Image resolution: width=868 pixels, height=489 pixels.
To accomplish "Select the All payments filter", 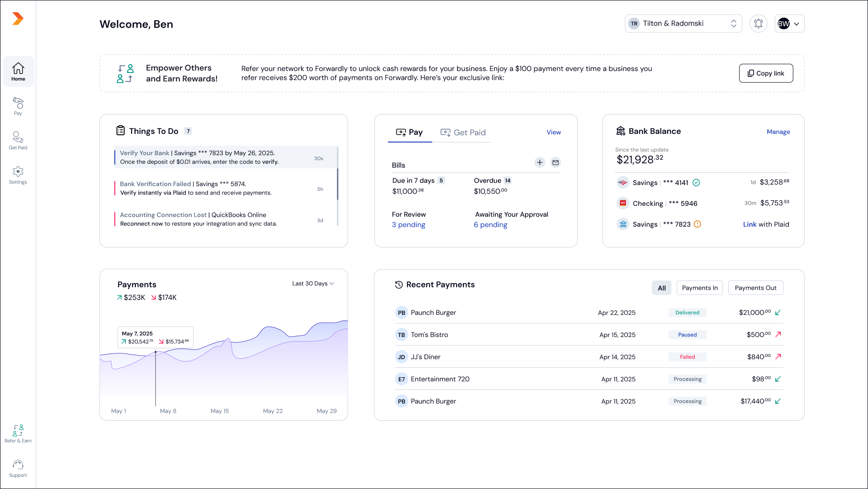I will point(661,288).
